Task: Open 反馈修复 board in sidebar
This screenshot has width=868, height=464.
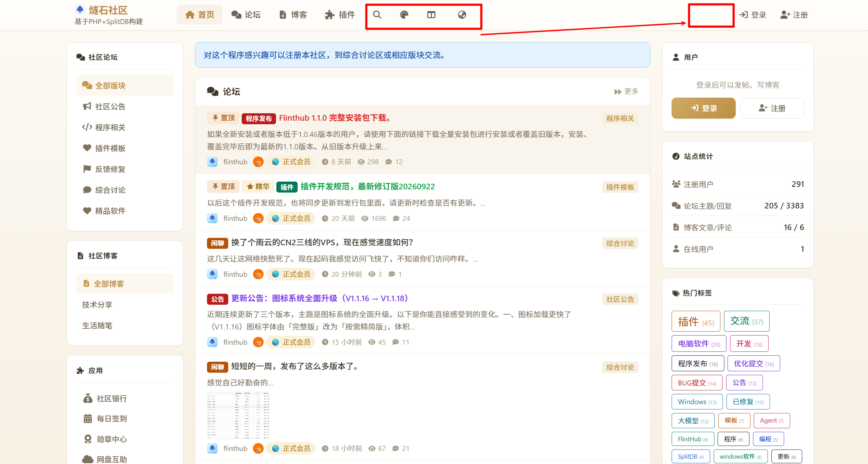Action: point(125,169)
